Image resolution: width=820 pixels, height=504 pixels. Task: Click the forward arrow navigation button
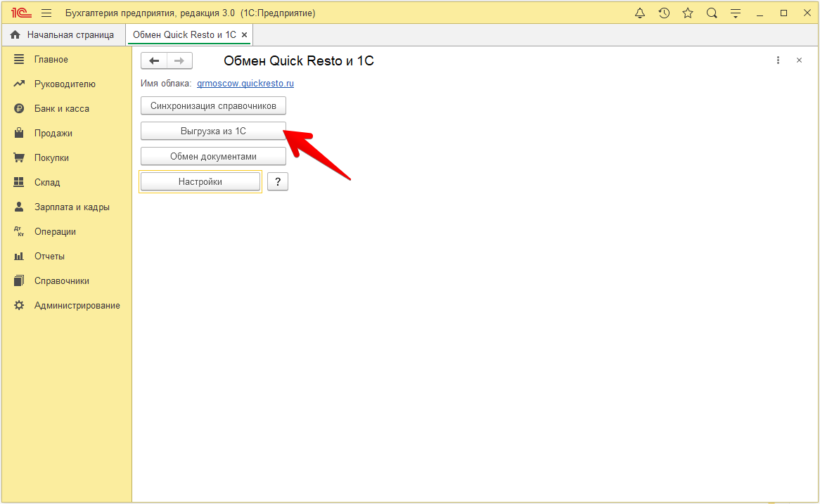tap(179, 60)
